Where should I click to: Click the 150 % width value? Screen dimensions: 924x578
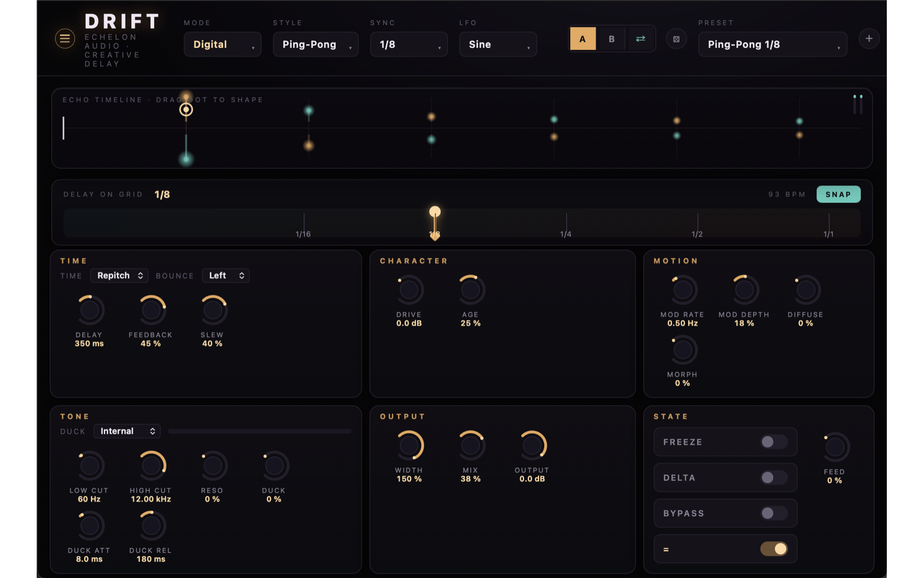(409, 479)
